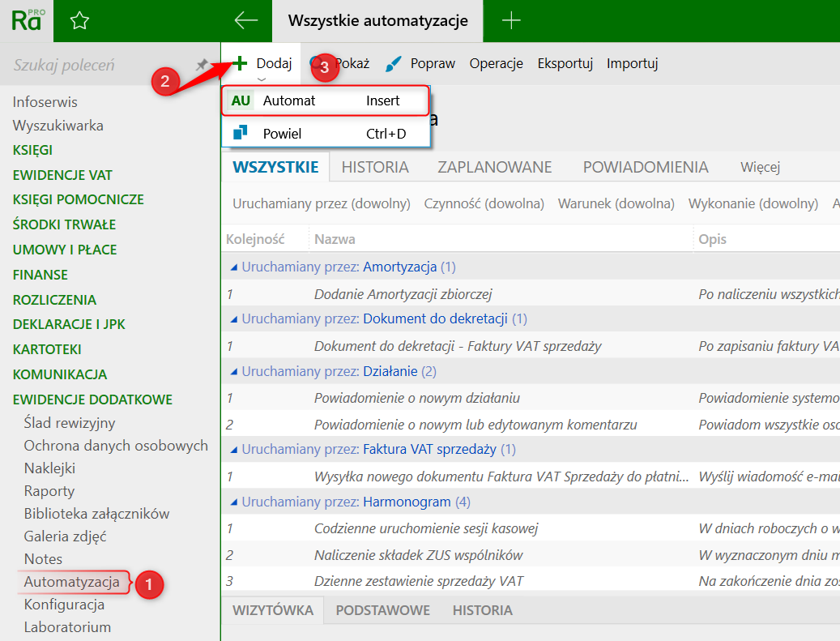This screenshot has width=840, height=641.
Task: Open the Więcej tab menu
Action: (760, 167)
